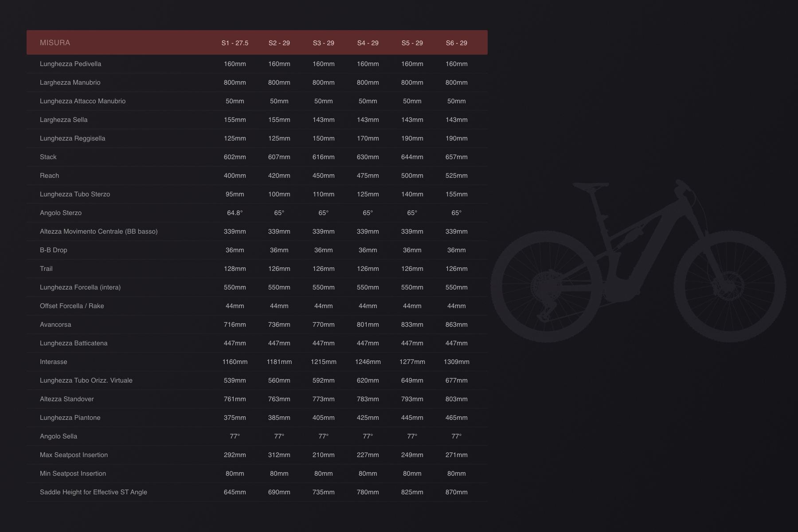Click the Altezza Movimento Centrale row label

pyautogui.click(x=98, y=231)
